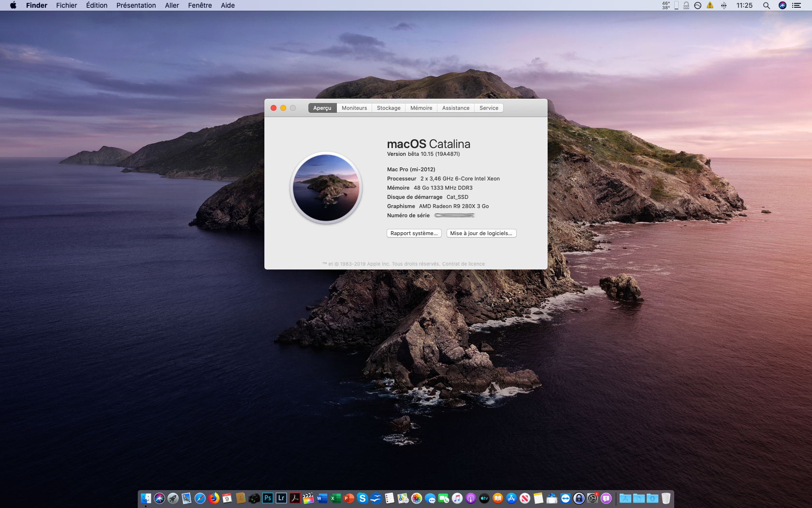Open Bluetooth status menu
Image resolution: width=812 pixels, height=508 pixels.
(x=724, y=5)
